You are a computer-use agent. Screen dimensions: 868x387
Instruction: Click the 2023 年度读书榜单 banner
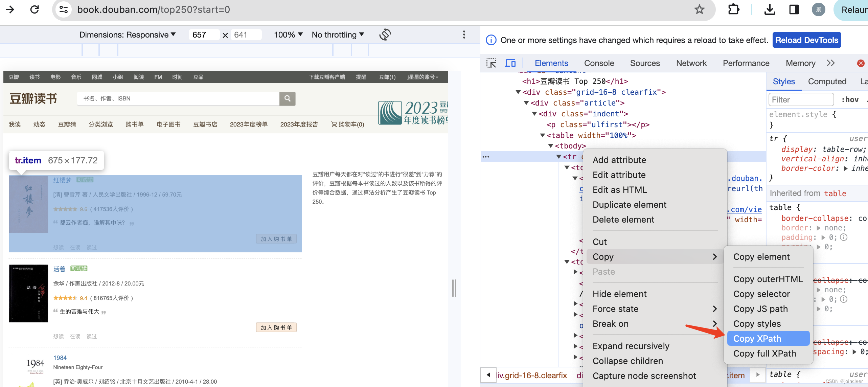(x=413, y=113)
